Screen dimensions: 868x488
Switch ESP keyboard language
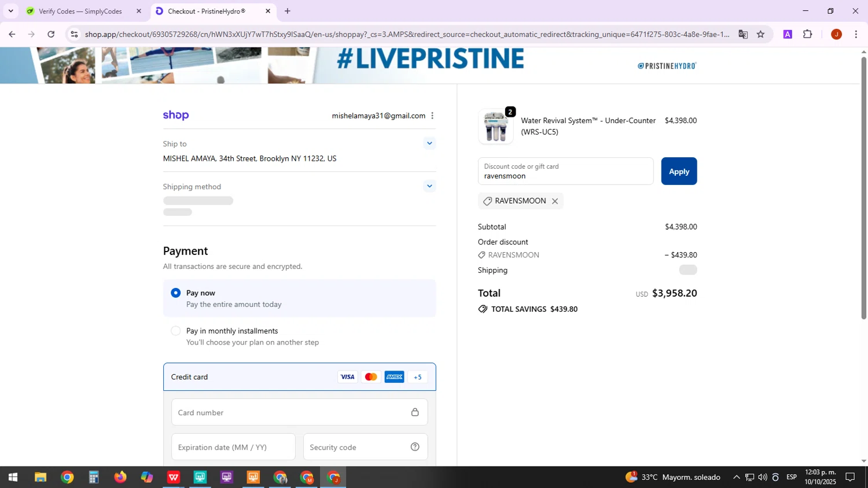click(x=792, y=478)
